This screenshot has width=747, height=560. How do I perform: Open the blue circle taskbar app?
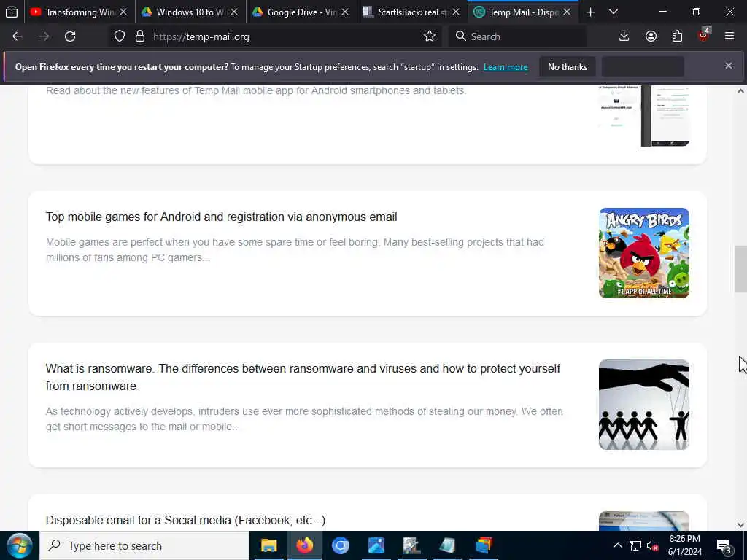[x=341, y=545]
